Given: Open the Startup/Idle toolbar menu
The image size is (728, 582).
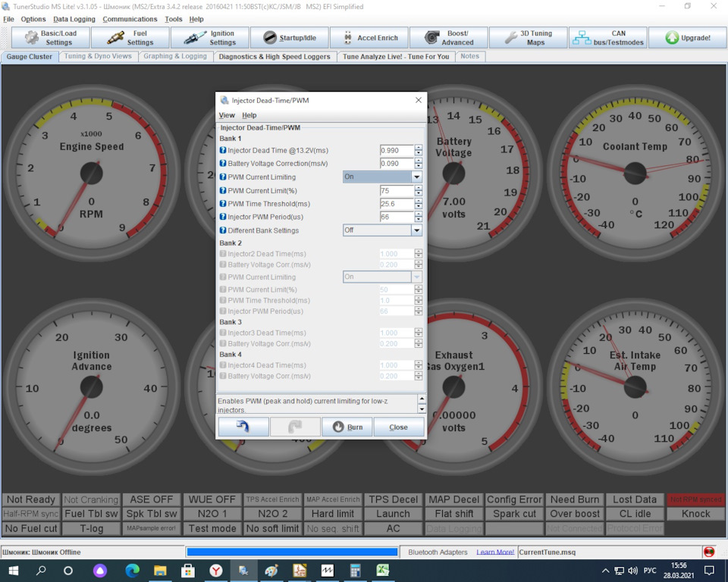Looking at the screenshot, I should point(290,38).
